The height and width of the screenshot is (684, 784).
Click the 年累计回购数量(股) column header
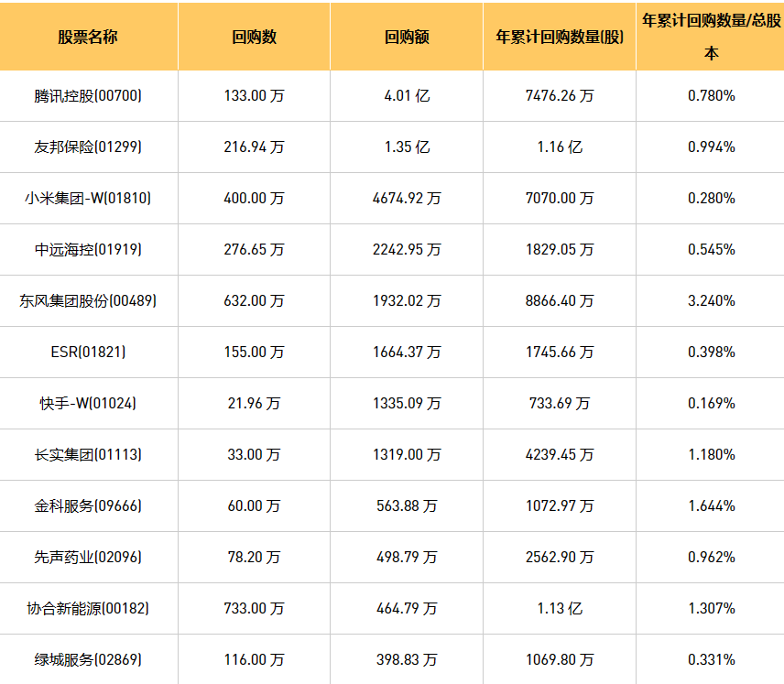click(x=560, y=37)
